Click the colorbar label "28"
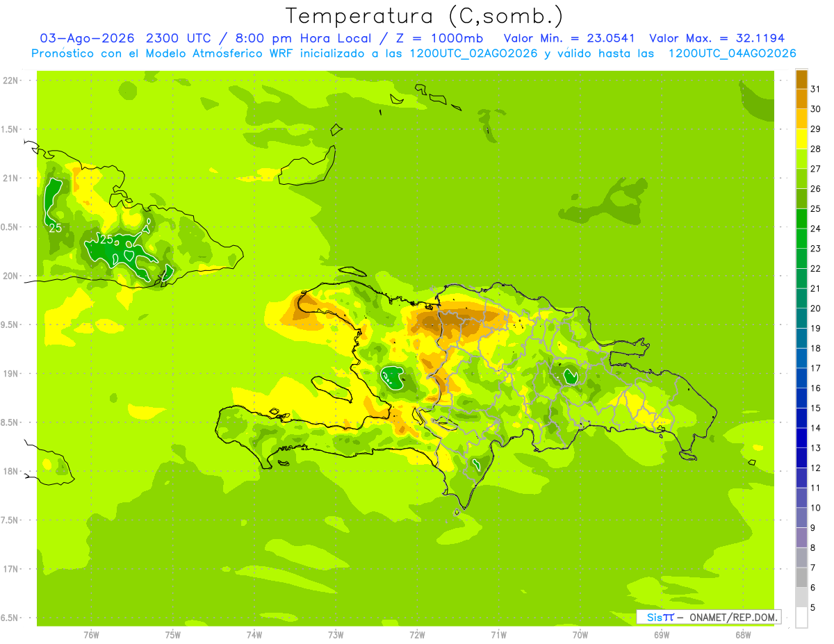Viewport: 834px width, 644px height. (816, 149)
